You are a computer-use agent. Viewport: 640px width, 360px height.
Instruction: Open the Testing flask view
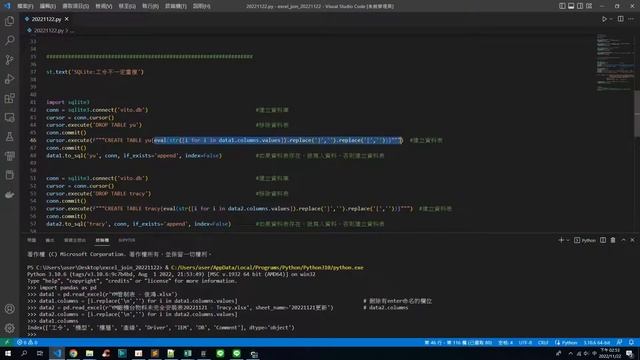(x=9, y=137)
